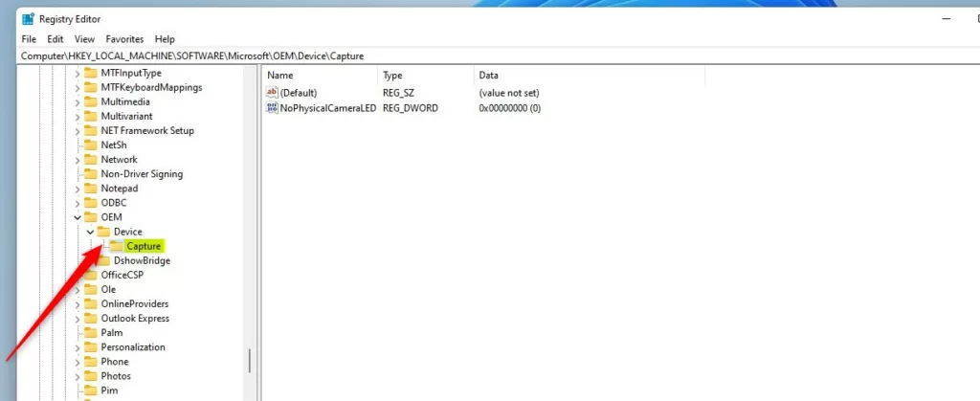Click the Palm folder icon
The image size is (980, 401).
(x=91, y=332)
